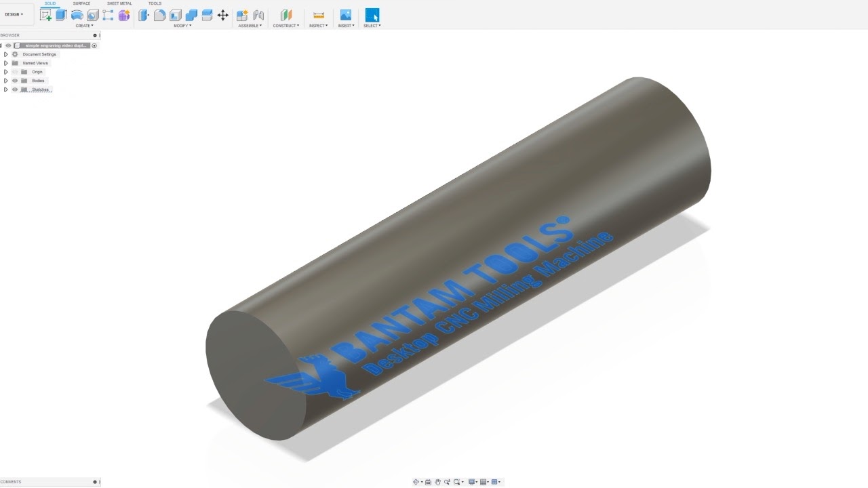Open the Insert dropdown menu
868x488 pixels.
346,26
